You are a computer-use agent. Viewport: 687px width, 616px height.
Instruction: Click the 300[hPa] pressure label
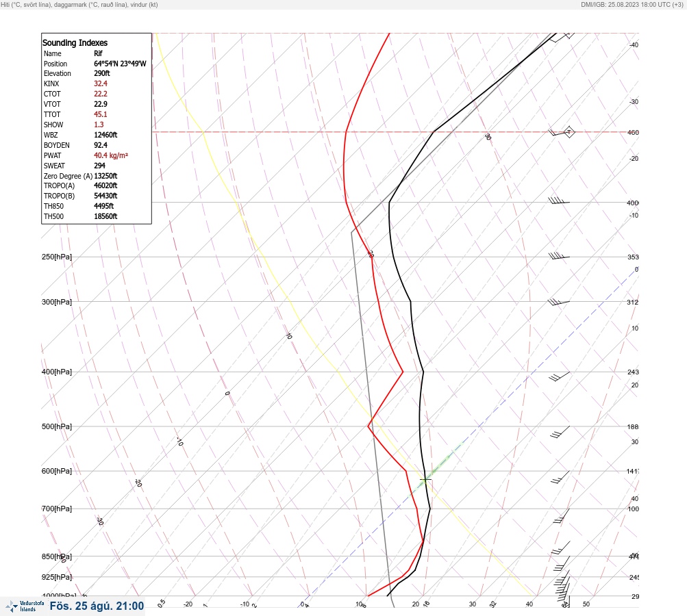click(57, 302)
